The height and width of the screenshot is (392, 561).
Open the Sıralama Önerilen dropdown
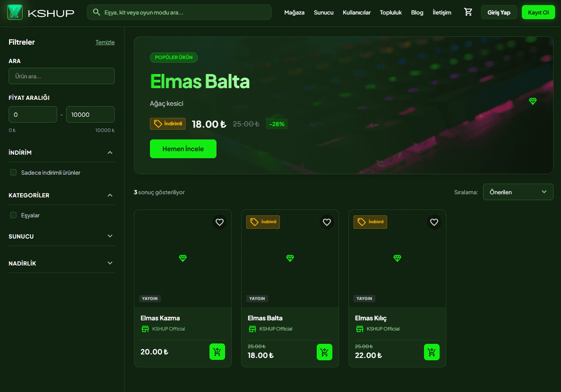(518, 192)
